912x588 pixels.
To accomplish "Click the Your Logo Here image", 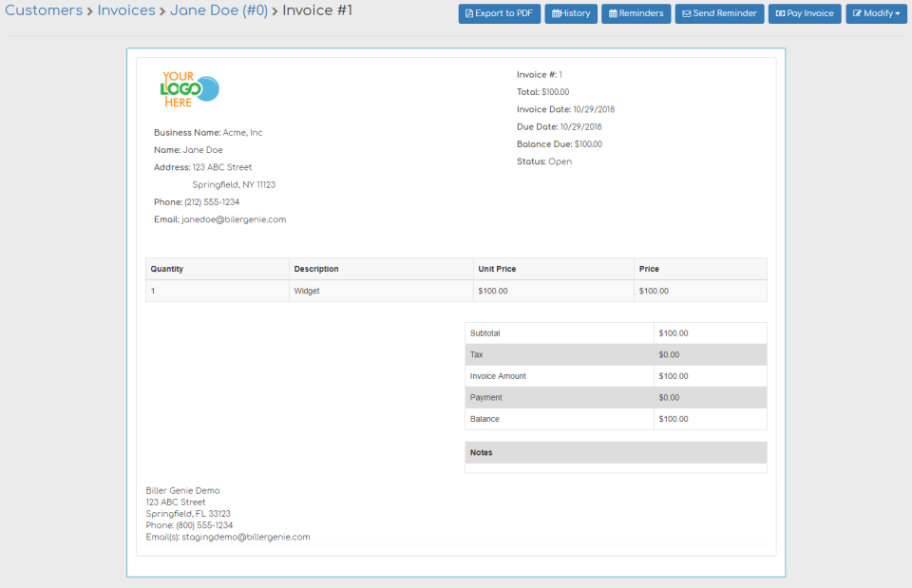I will click(x=190, y=89).
